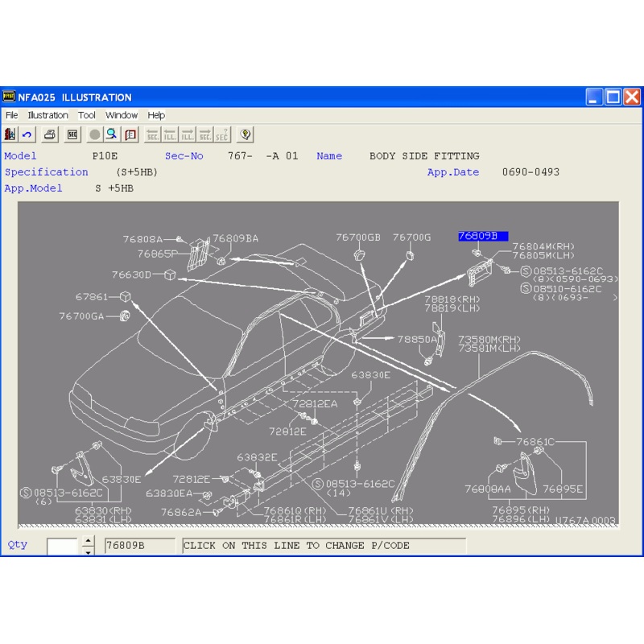Select part number 76861Q (RH) in the diagram
The image size is (644, 644).
click(295, 510)
